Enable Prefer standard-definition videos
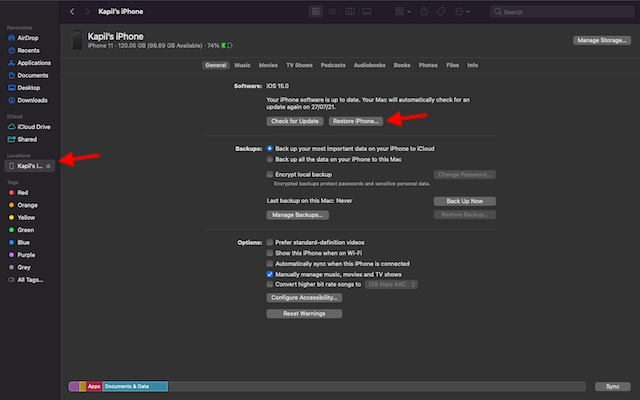The width and height of the screenshot is (640, 400). pyautogui.click(x=270, y=242)
